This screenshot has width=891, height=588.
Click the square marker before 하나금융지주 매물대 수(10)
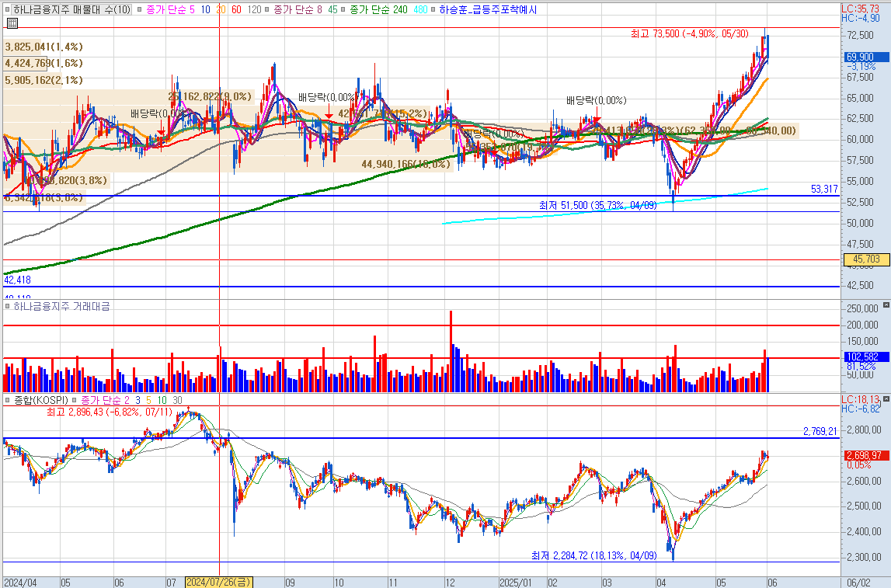point(8,9)
